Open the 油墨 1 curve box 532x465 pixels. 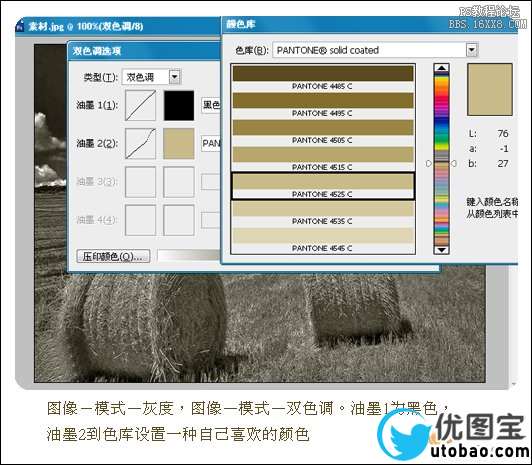(x=140, y=105)
